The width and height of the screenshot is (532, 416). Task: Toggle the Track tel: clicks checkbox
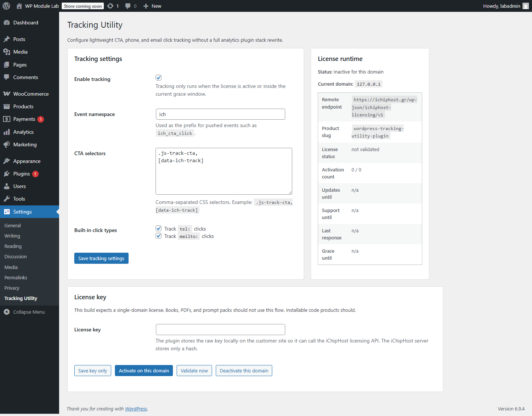pyautogui.click(x=158, y=228)
